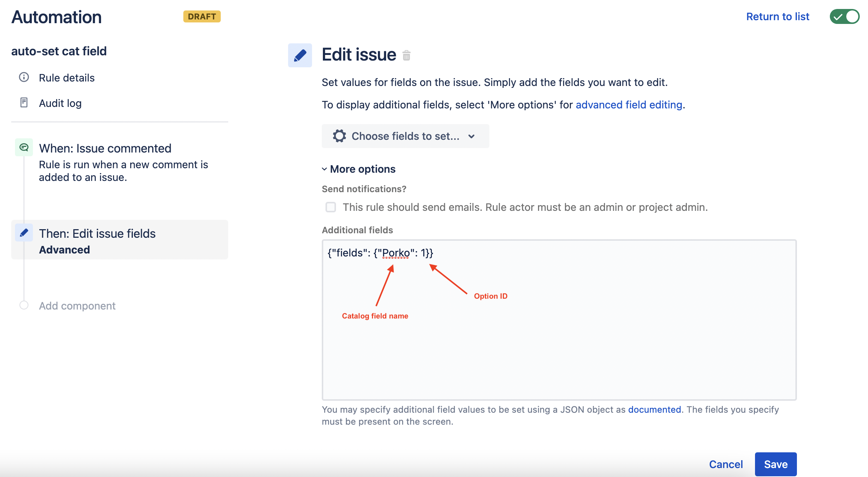The width and height of the screenshot is (868, 477).
Task: Click the Audit log document icon
Action: click(24, 103)
